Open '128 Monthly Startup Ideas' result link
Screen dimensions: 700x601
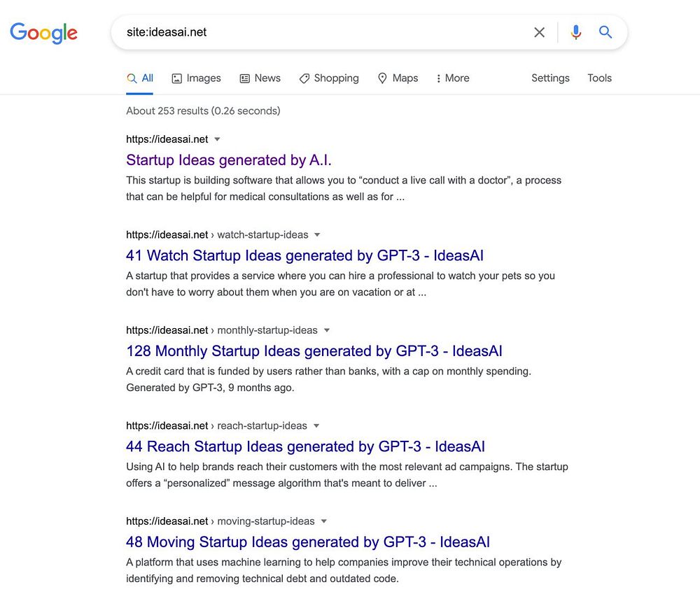point(314,351)
